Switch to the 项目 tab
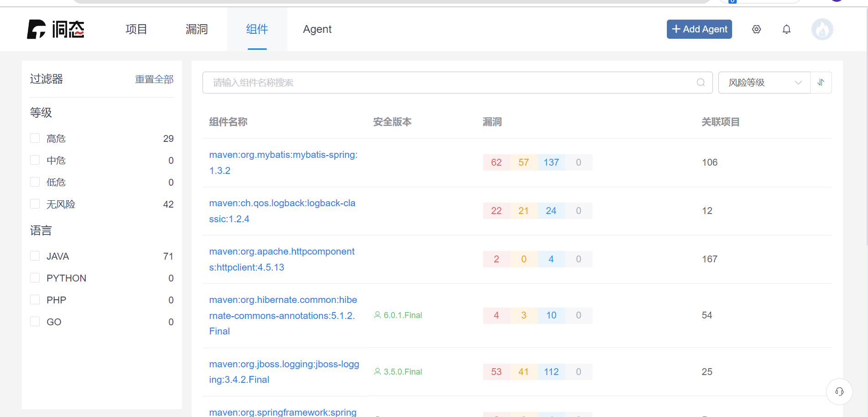 [136, 29]
